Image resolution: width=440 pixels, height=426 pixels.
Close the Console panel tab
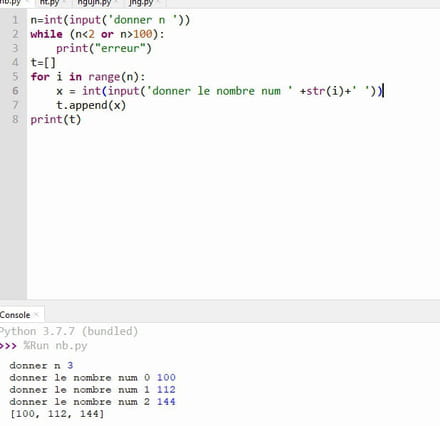(x=37, y=315)
